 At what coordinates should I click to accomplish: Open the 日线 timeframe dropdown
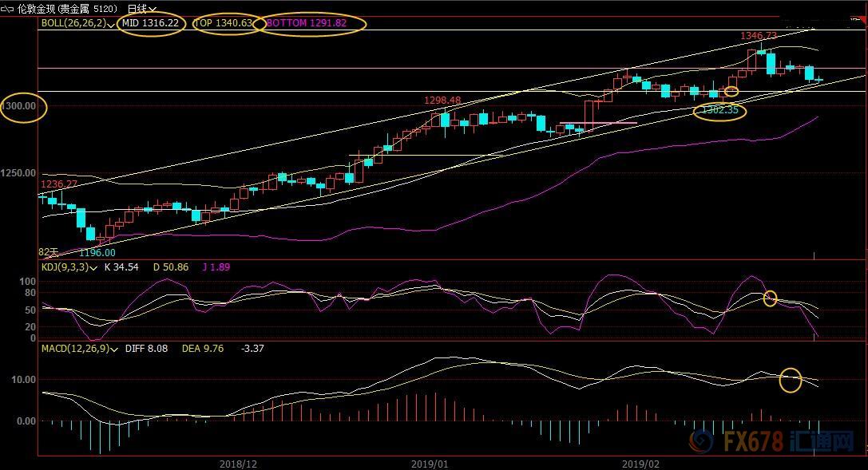pyautogui.click(x=142, y=9)
